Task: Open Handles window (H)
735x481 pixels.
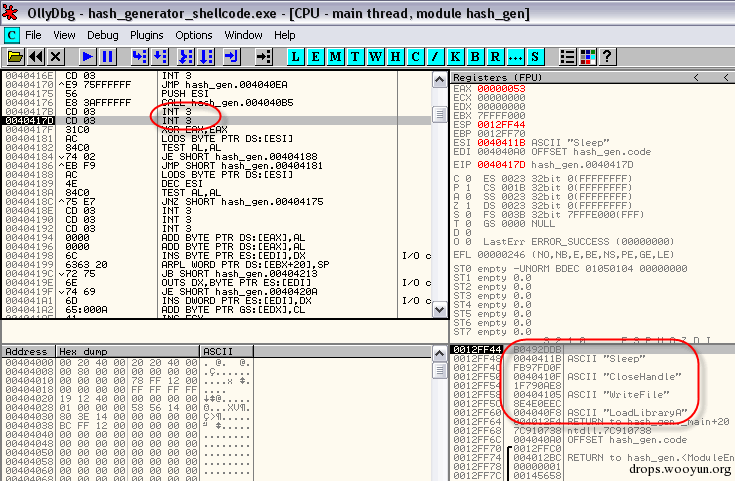Action: pos(396,57)
